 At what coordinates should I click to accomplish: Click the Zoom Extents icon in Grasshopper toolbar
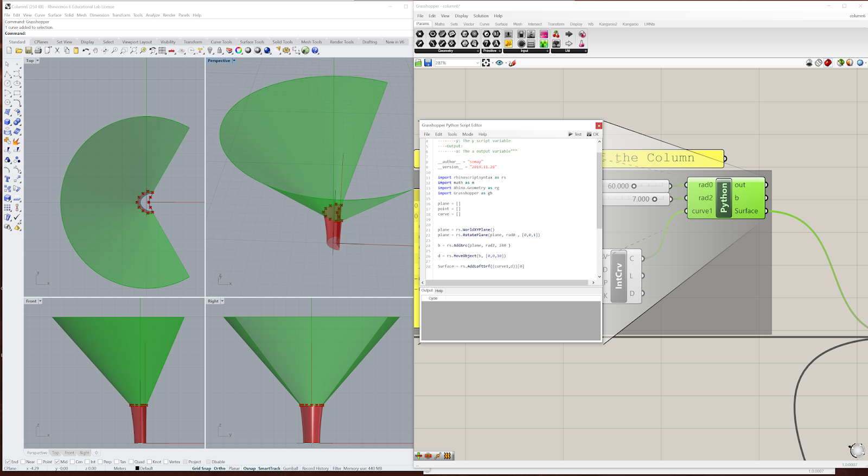(486, 63)
